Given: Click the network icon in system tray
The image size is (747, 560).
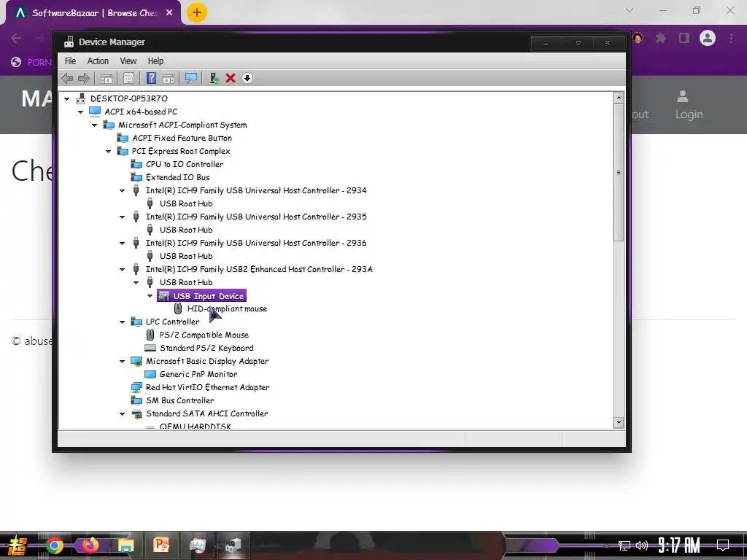Looking at the screenshot, I should point(624,545).
